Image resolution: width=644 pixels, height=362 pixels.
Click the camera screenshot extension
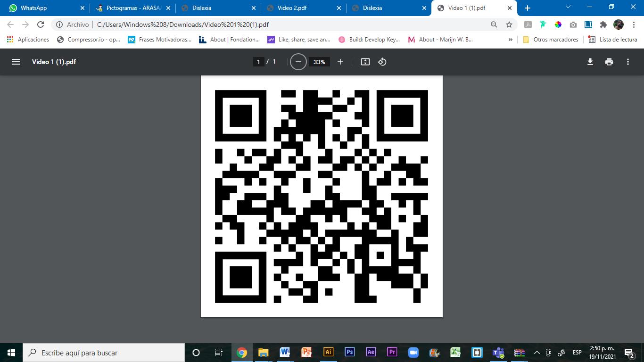point(573,25)
